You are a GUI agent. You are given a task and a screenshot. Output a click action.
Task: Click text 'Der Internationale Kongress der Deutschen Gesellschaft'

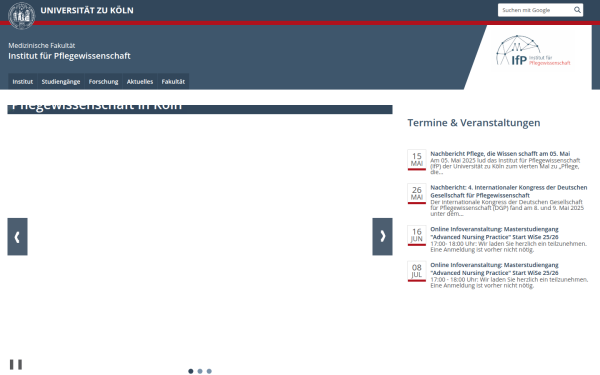[x=506, y=202]
